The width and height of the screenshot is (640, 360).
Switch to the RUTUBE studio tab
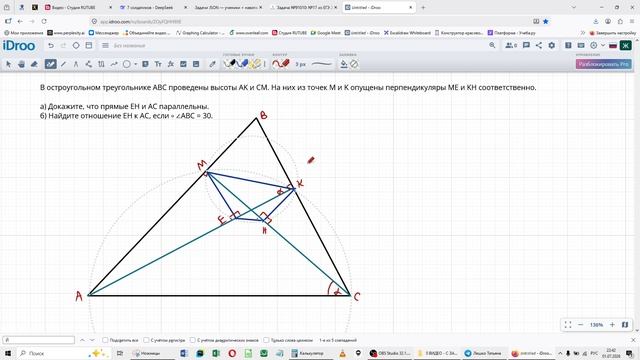point(78,7)
